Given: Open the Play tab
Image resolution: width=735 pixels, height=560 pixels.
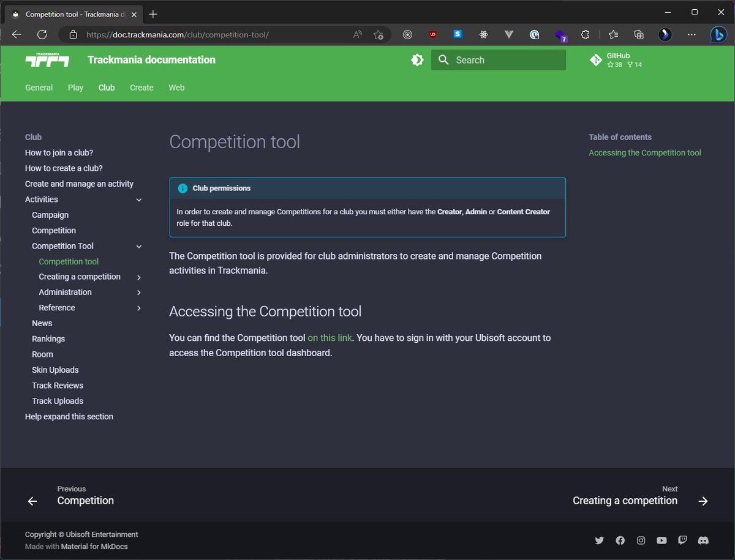Looking at the screenshot, I should click(x=75, y=88).
